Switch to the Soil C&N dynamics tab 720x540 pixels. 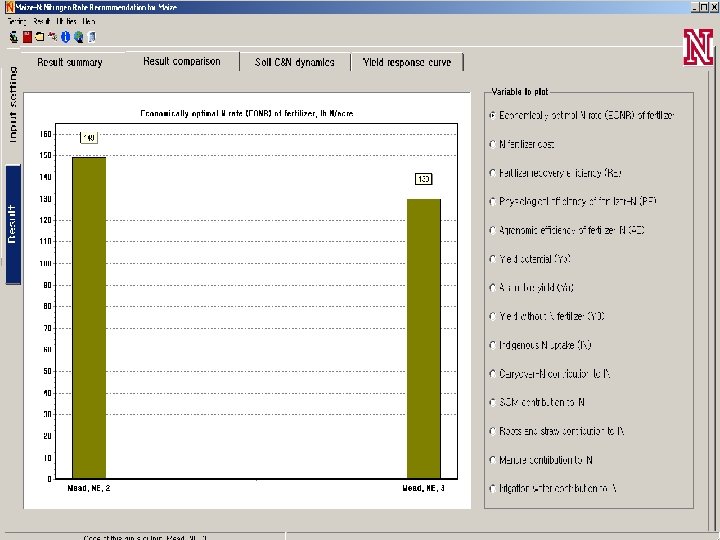[295, 62]
